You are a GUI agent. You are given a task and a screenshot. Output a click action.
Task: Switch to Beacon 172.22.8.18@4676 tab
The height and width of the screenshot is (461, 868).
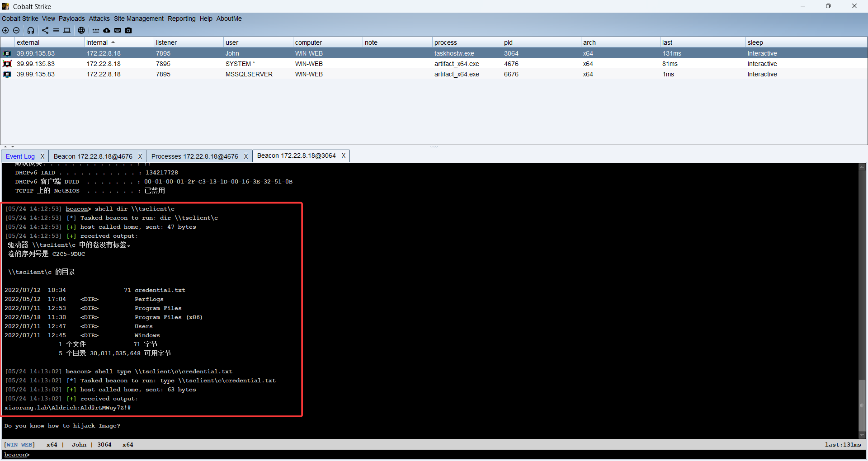93,156
